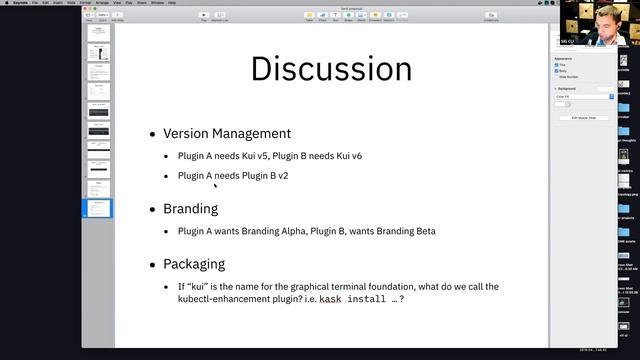Image resolution: width=640 pixels, height=360 pixels.
Task: Select the eighth slide thumbnail
Action: pyautogui.click(x=99, y=169)
